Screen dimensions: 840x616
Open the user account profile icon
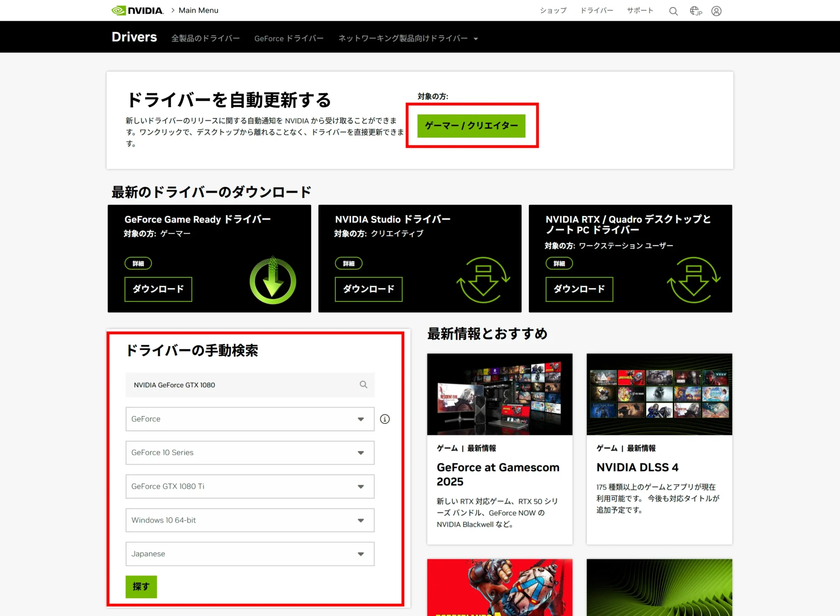coord(716,11)
